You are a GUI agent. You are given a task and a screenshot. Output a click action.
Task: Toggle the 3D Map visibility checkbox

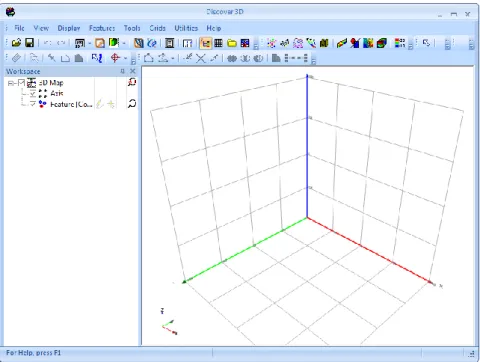(x=21, y=82)
